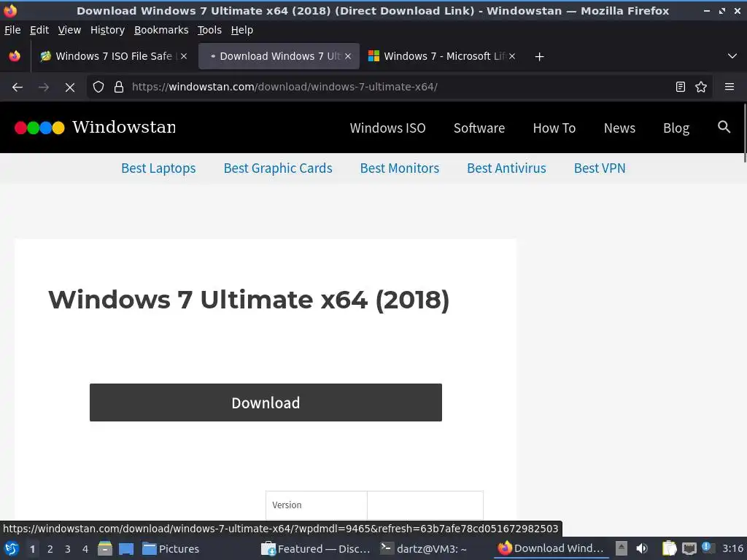This screenshot has width=747, height=560.
Task: Follow the Best VPN link
Action: click(x=600, y=168)
